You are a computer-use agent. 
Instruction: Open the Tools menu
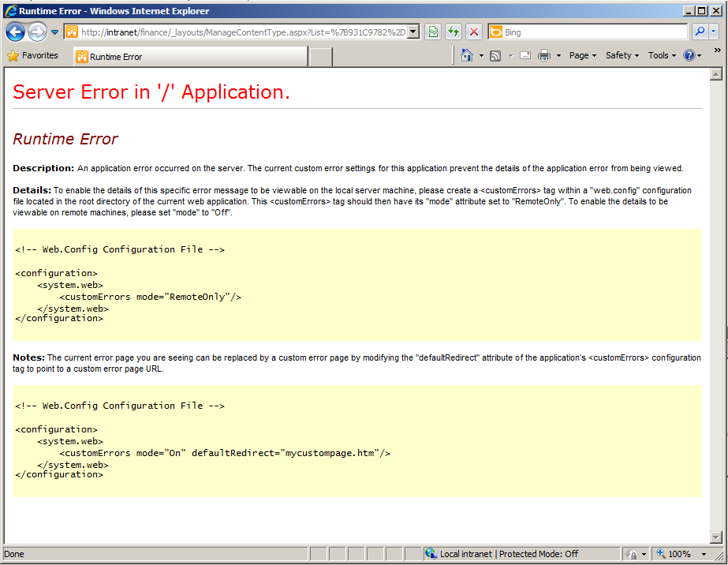(662, 56)
